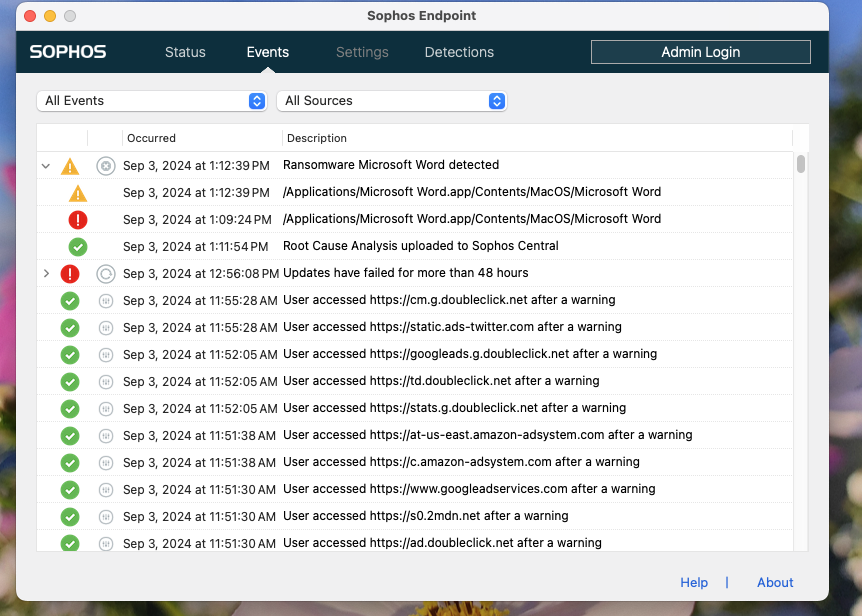862x616 pixels.
Task: Click the warning icon on the 1:12:39 PM Microsoft Word path row
Action: tap(78, 193)
